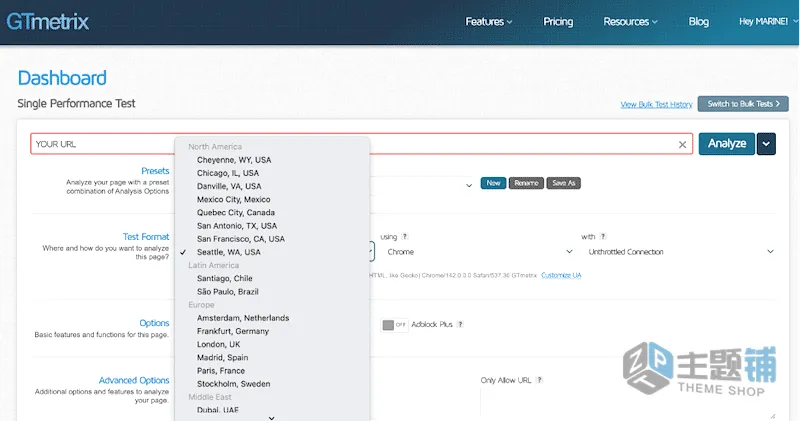Screen dimensions: 800x421
Task: Choose Santiago, Chile location
Action: tap(224, 279)
